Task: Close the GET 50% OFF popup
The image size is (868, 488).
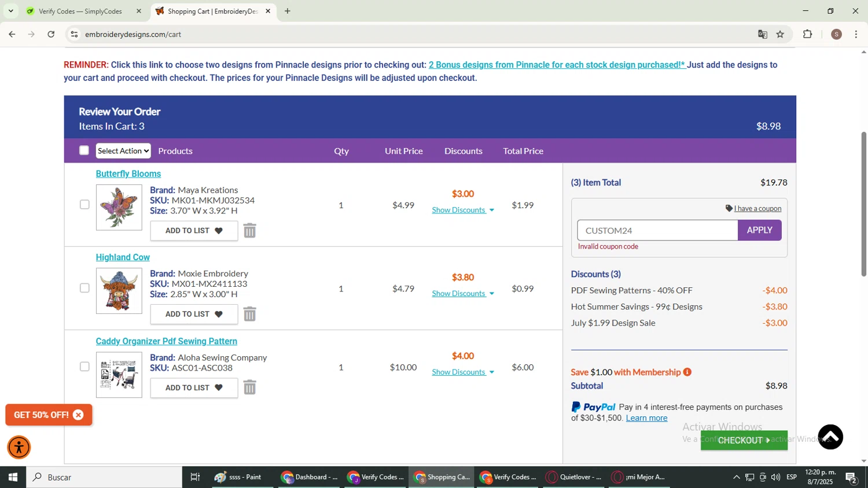Action: point(79,415)
